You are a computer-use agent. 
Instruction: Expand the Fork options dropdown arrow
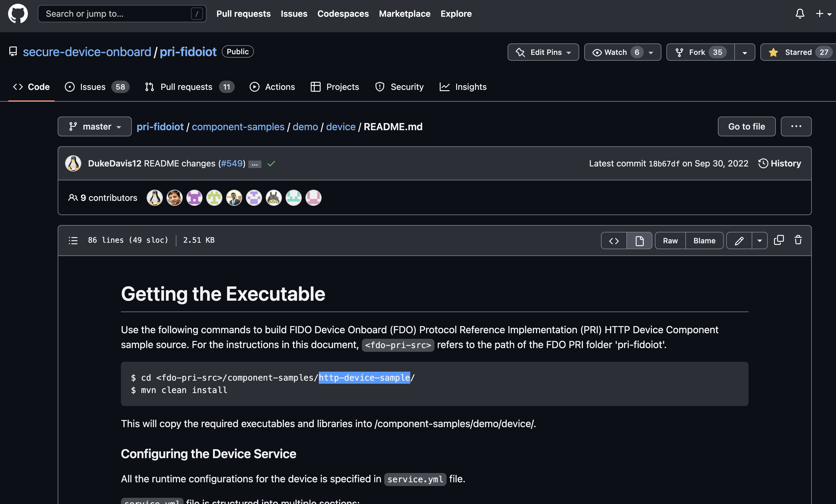[x=745, y=52]
